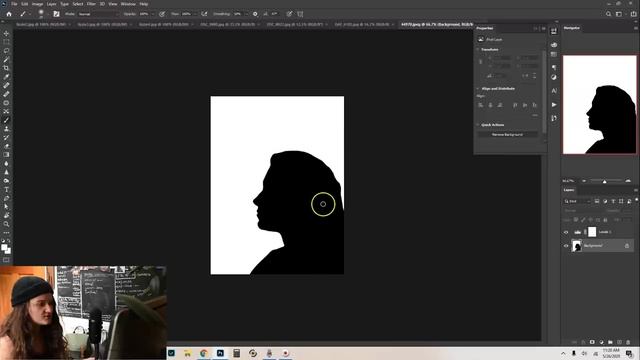Select the Clone Stamp tool

coord(6,129)
